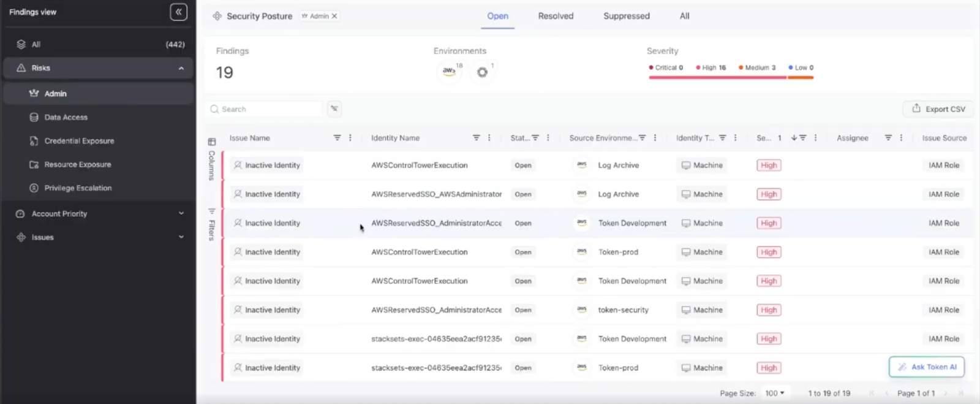Open Severity column menu
The height and width of the screenshot is (404, 980).
tap(815, 138)
